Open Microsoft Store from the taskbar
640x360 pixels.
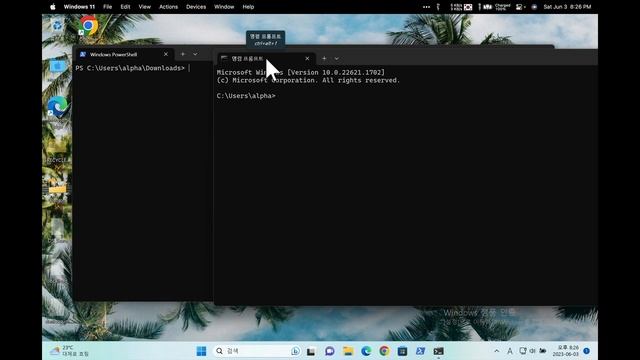coord(402,351)
